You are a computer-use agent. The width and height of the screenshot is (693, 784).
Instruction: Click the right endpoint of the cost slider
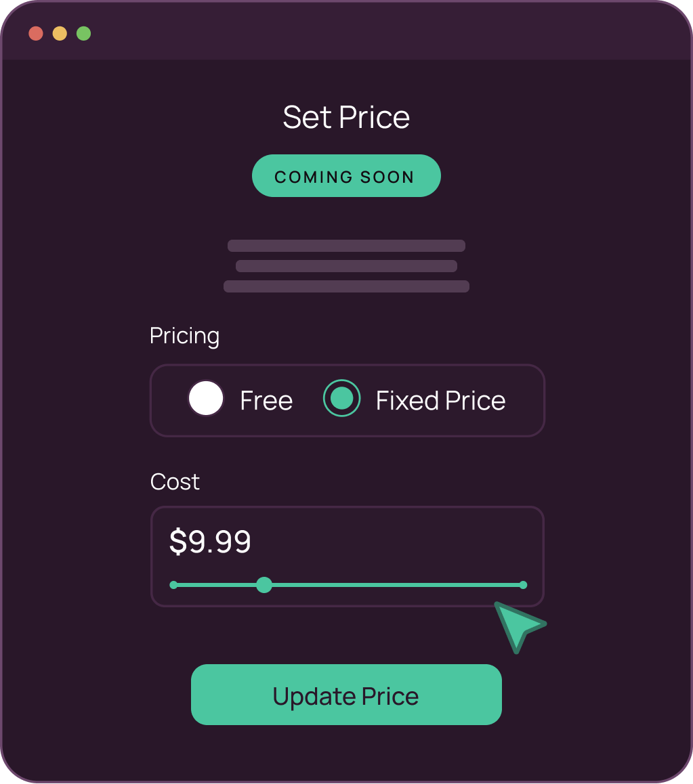coord(523,585)
